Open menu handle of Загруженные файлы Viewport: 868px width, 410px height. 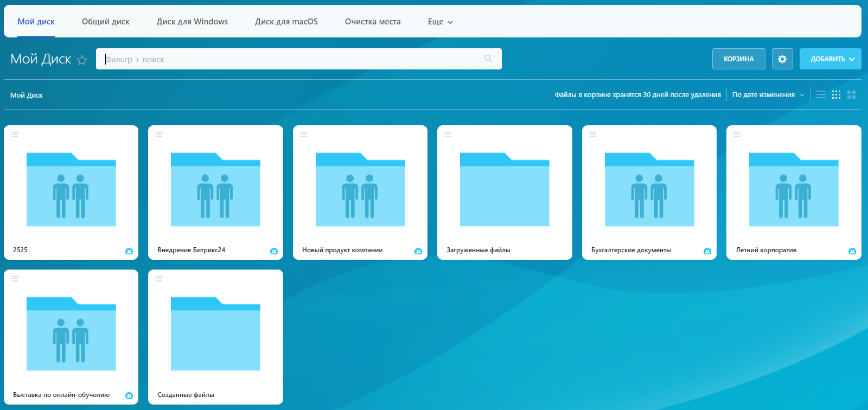click(448, 134)
